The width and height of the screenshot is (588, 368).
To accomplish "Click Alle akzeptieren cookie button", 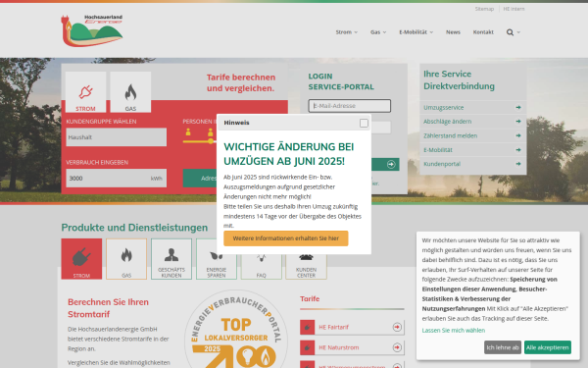I will pos(548,347).
